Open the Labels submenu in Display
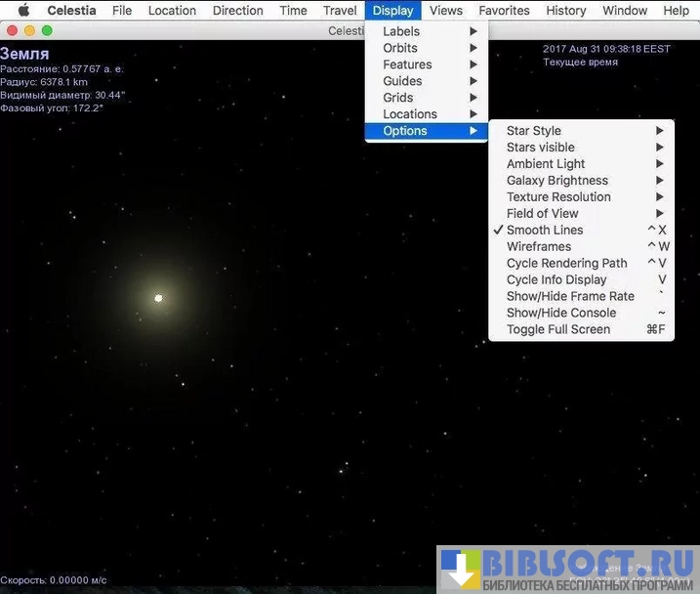Image resolution: width=700 pixels, height=594 pixels. tap(401, 31)
